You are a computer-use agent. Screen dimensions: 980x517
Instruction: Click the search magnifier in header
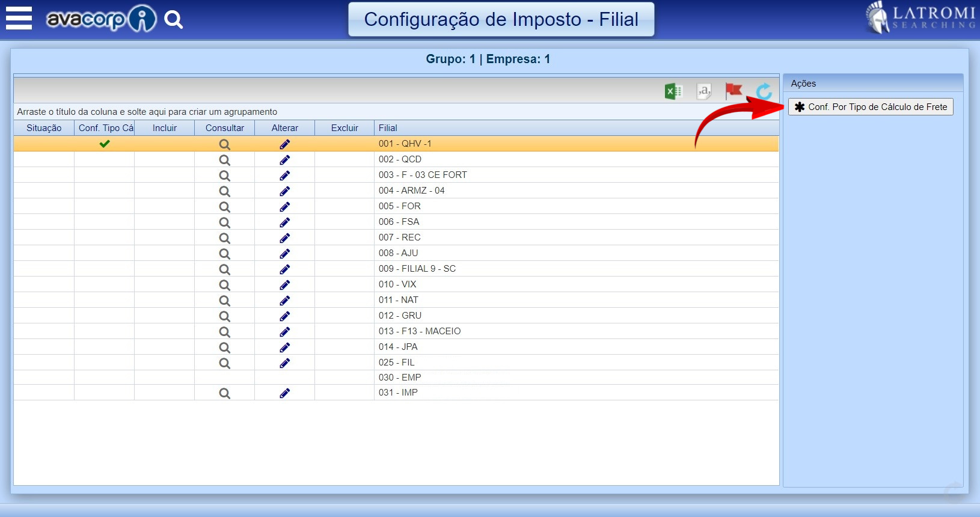coord(173,20)
